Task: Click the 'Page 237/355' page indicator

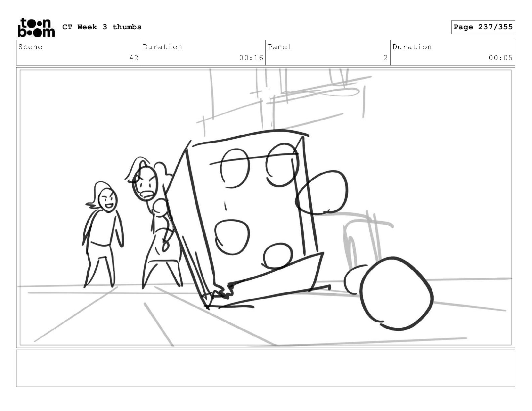Action: (483, 27)
